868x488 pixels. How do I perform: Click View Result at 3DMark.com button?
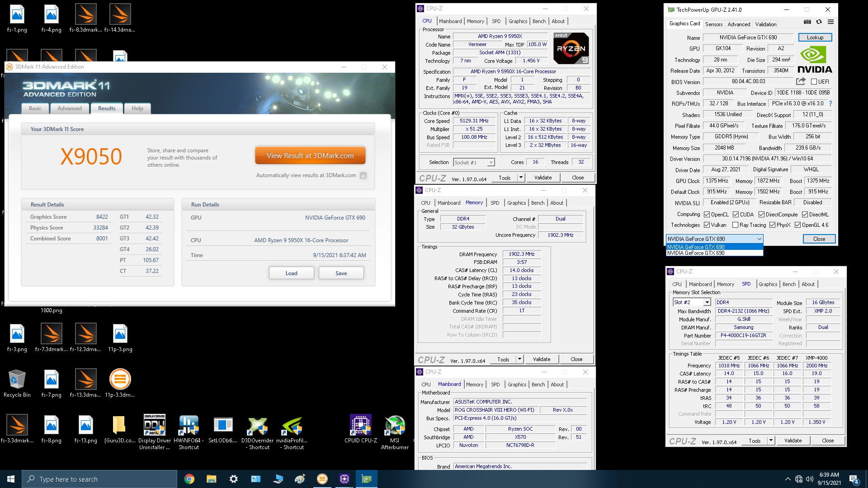310,155
